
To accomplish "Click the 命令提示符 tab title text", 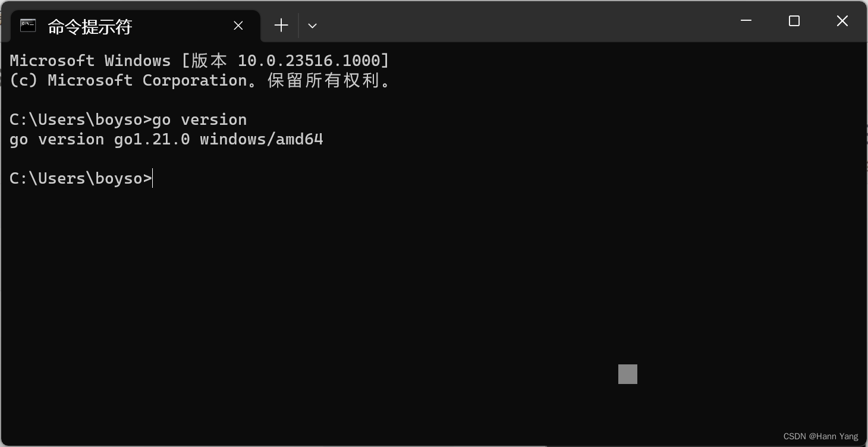I will [89, 26].
